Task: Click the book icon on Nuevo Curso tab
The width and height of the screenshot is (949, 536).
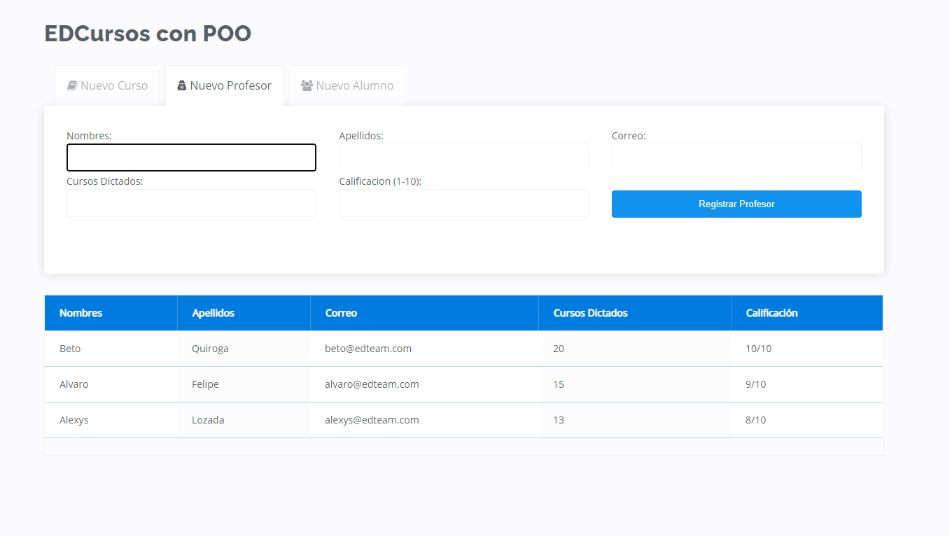Action: (x=72, y=86)
